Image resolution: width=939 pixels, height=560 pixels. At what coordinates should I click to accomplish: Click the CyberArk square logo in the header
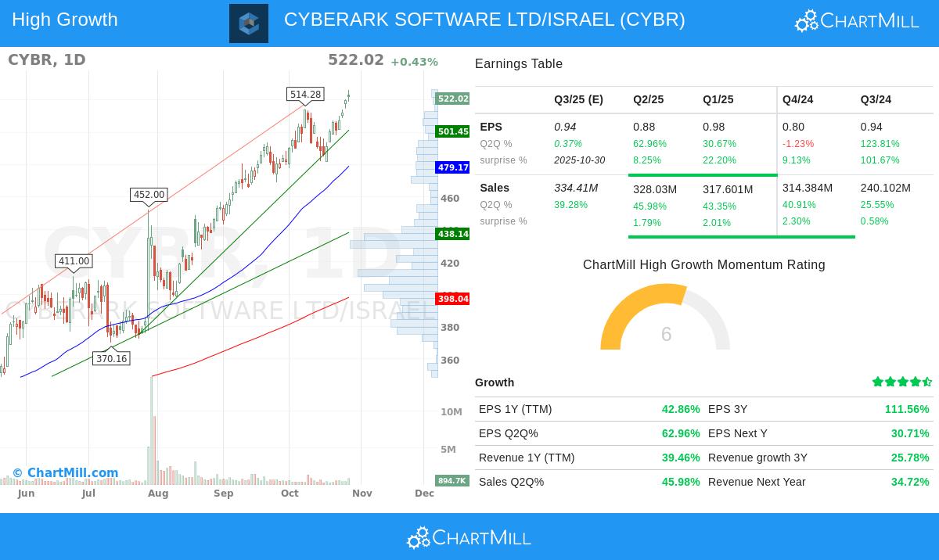tap(248, 23)
